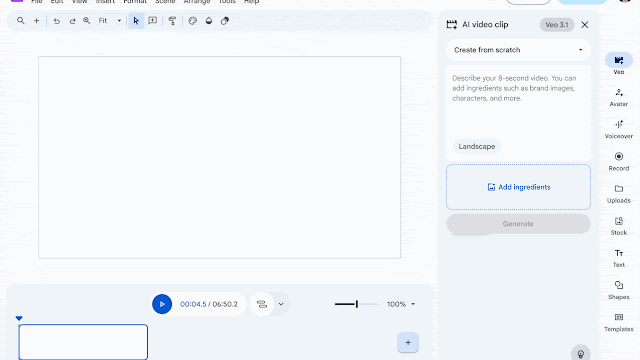Screen dimensions: 640x360
Task: Click the Veo 3.1 model chip
Action: click(557, 25)
